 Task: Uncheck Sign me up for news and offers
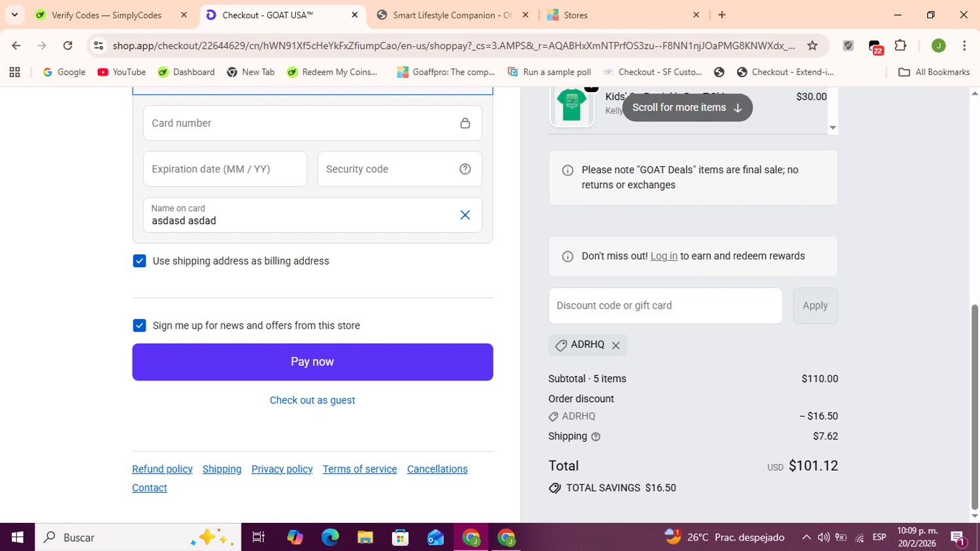point(139,326)
